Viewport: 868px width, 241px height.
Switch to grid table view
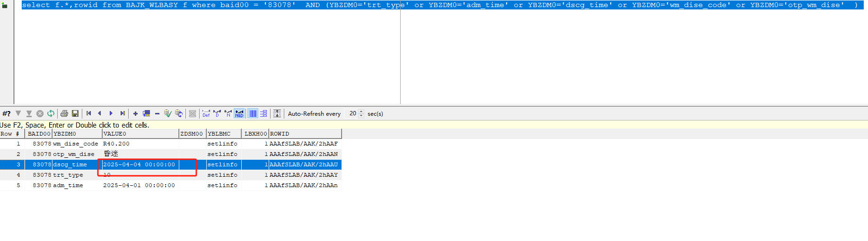click(x=253, y=113)
